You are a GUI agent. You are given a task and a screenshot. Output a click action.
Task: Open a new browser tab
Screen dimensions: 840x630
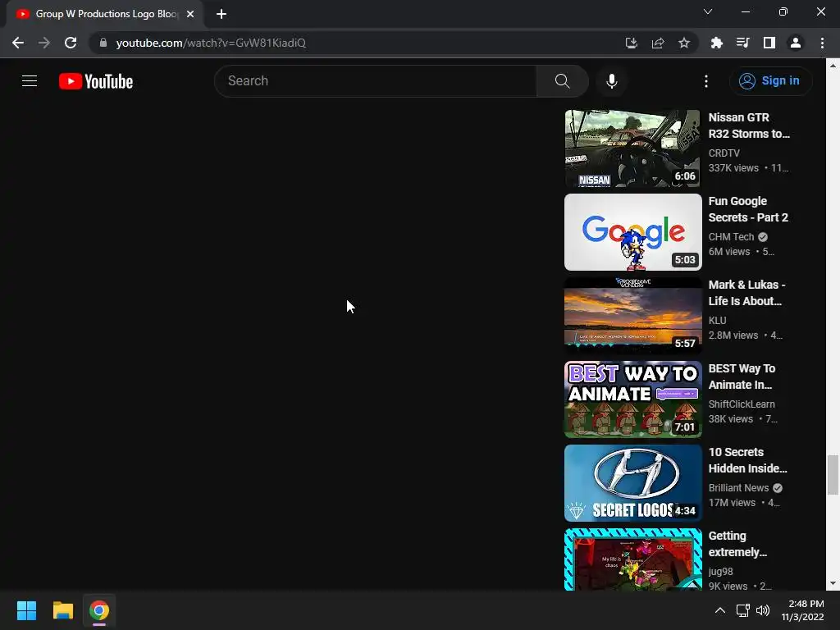pyautogui.click(x=221, y=14)
